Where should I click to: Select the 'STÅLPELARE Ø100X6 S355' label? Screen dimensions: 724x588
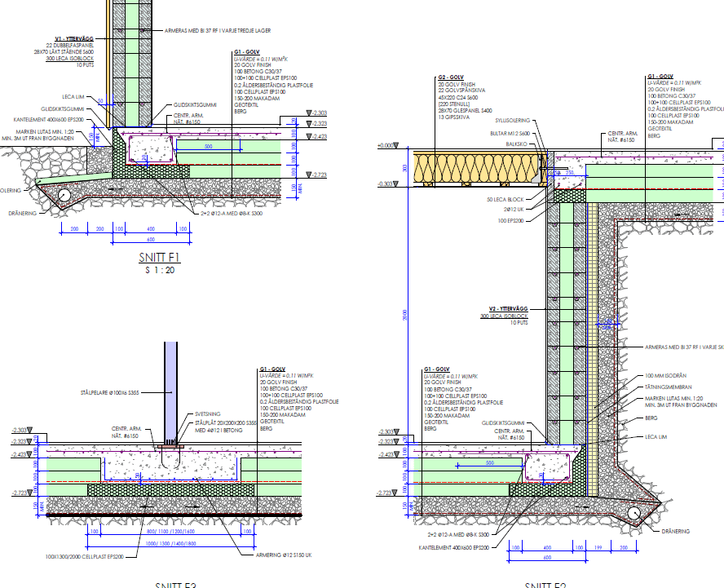pyautogui.click(x=109, y=393)
